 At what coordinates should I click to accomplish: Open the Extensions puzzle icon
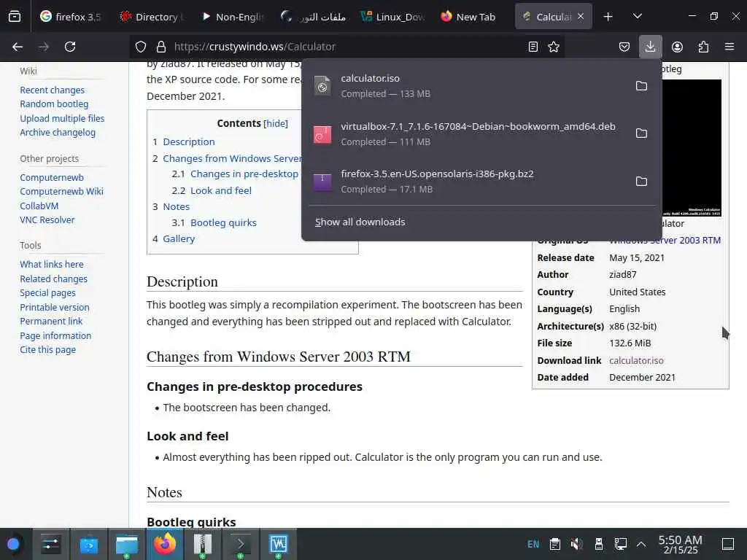703,47
